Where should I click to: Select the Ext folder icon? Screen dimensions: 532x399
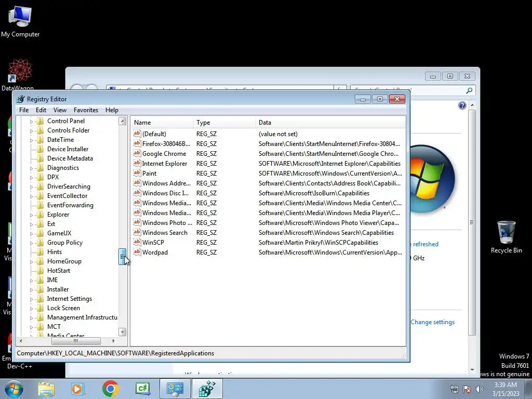click(x=41, y=224)
